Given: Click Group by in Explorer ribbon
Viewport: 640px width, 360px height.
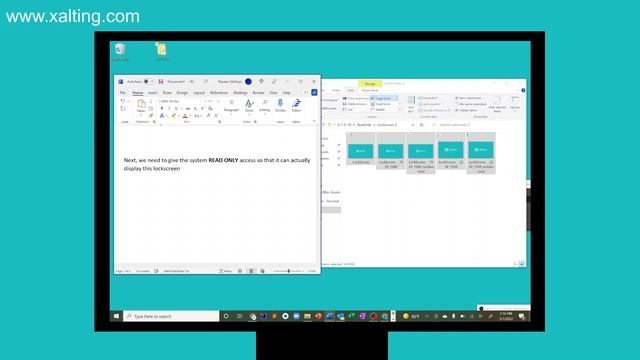Looking at the screenshot, I should (x=428, y=98).
